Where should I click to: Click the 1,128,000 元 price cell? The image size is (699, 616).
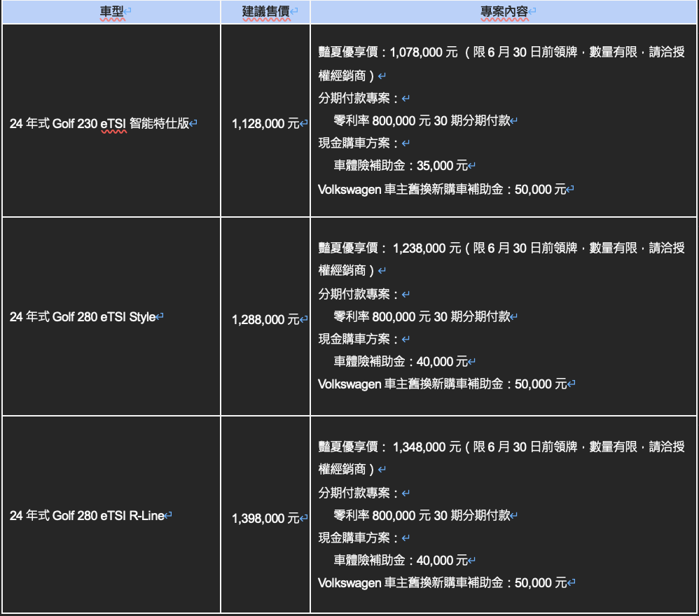tap(265, 124)
